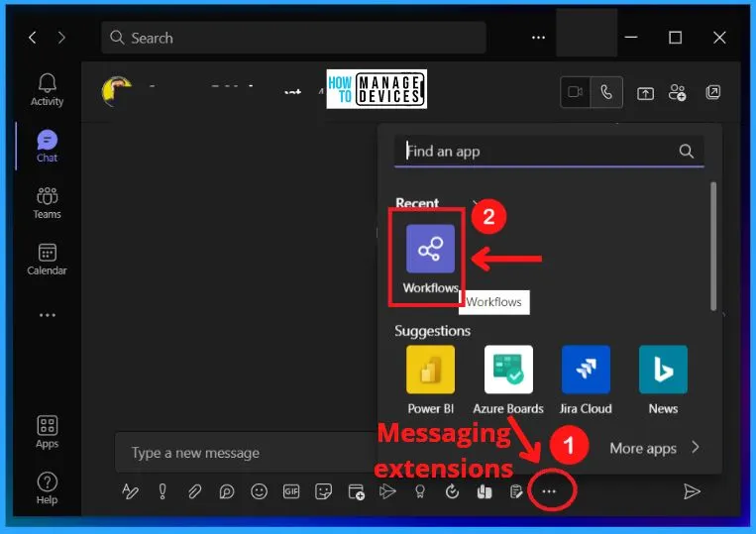
Task: Open the Praise badge icon
Action: coord(420,491)
